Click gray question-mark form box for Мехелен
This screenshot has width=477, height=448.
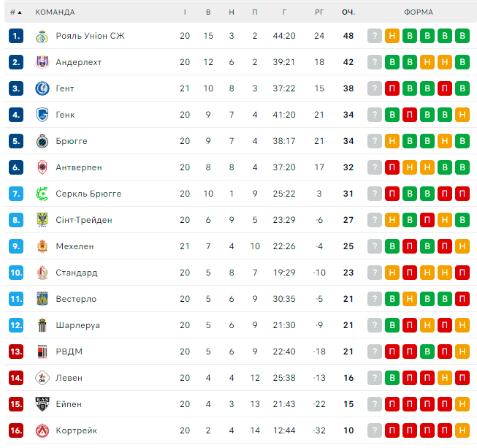click(375, 246)
